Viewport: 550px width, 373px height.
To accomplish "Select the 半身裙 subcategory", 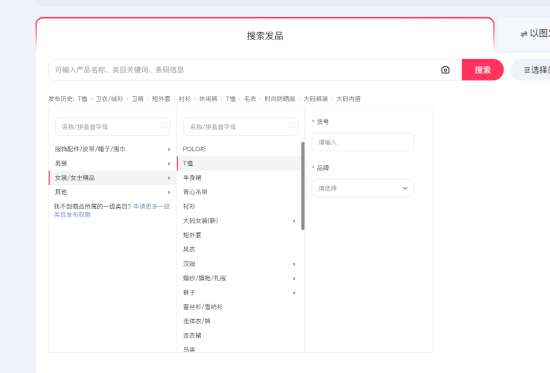I will point(192,178).
